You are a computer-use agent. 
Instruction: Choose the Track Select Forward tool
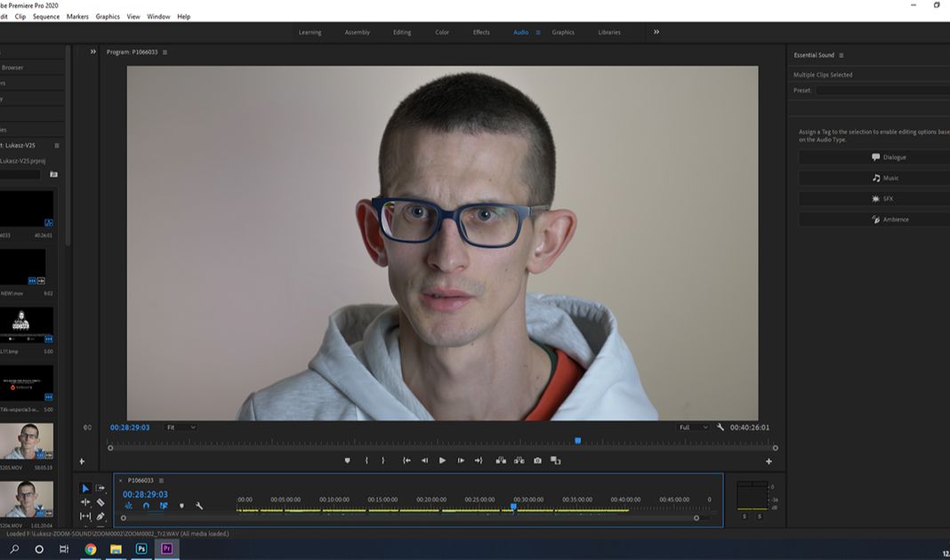click(101, 488)
